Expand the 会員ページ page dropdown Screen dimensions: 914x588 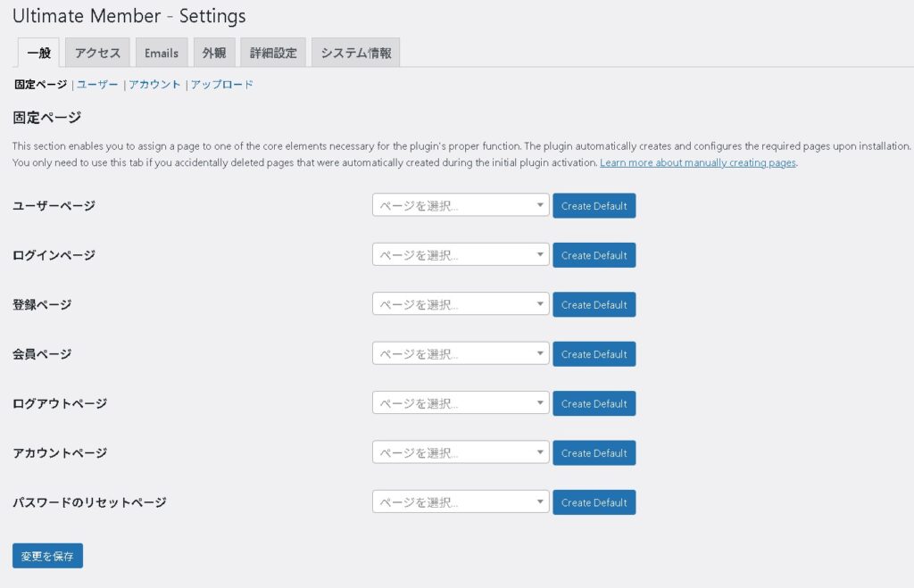[461, 354]
